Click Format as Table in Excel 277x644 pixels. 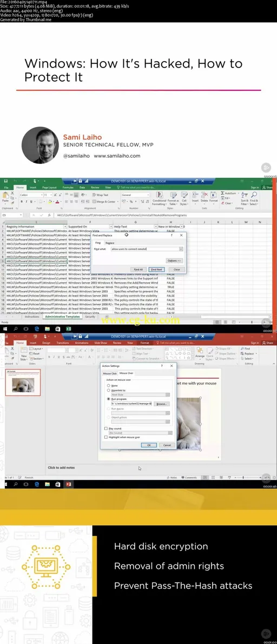tap(174, 198)
